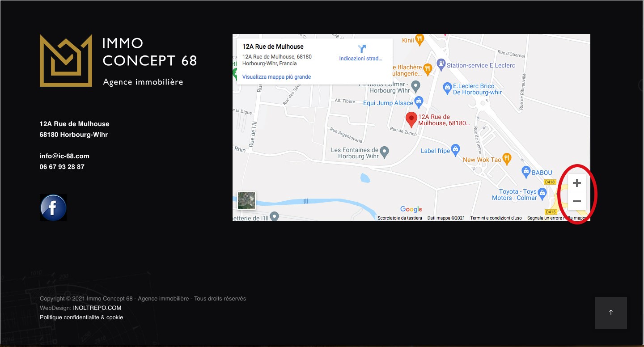Open Politique confidentialite & cookie link
644x347 pixels.
click(81, 317)
